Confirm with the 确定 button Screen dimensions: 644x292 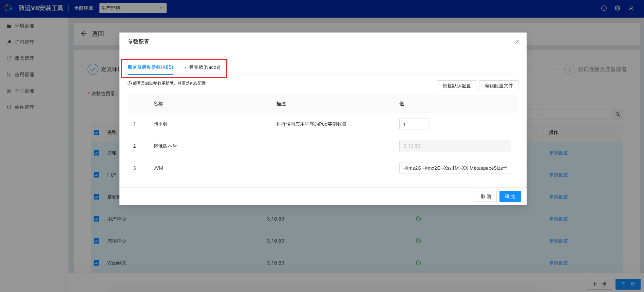[x=510, y=196]
